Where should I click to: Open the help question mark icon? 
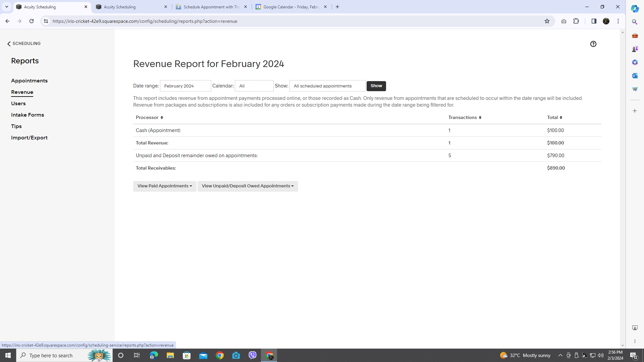pos(593,44)
